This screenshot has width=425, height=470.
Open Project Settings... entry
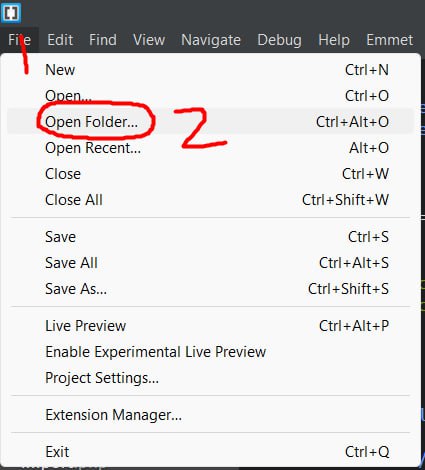211,378
